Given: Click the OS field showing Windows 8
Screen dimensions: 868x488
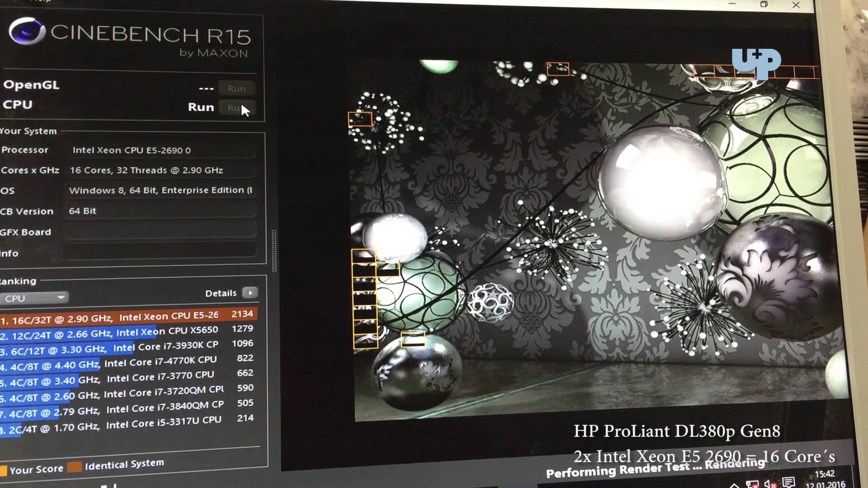Looking at the screenshot, I should point(160,190).
